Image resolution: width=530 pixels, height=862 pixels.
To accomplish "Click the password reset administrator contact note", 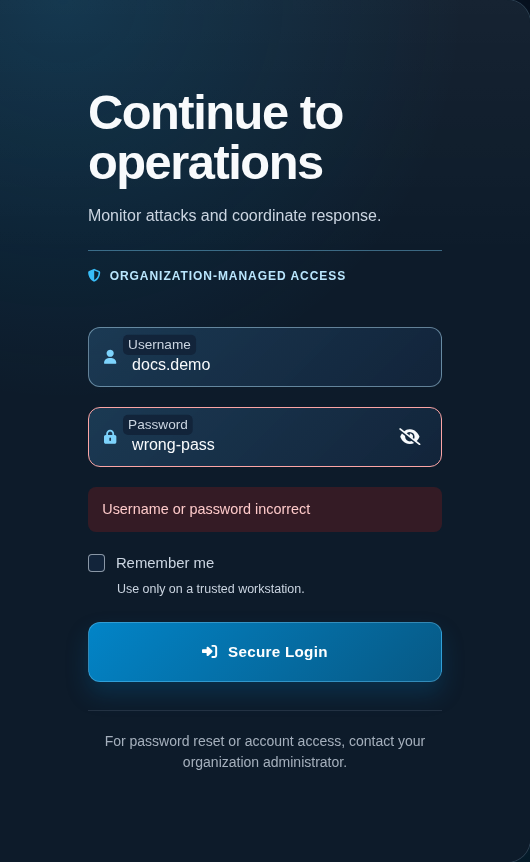I will pyautogui.click(x=265, y=752).
